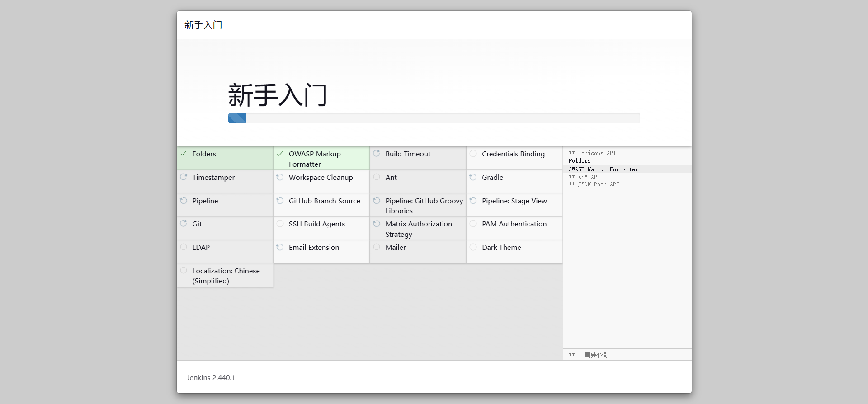The height and width of the screenshot is (404, 868).
Task: Click the Credentials Binding pending circle icon
Action: [473, 154]
